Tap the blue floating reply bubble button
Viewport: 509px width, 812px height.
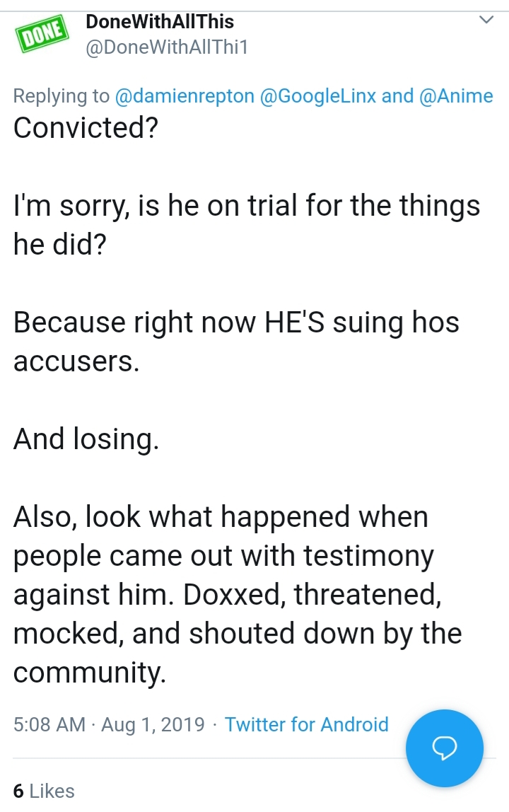coord(444,748)
